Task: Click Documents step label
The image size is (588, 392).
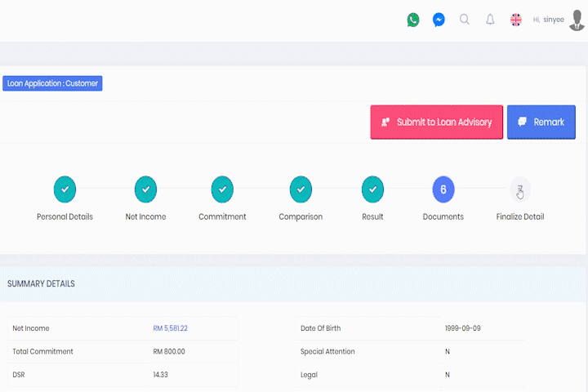Action: [x=443, y=216]
